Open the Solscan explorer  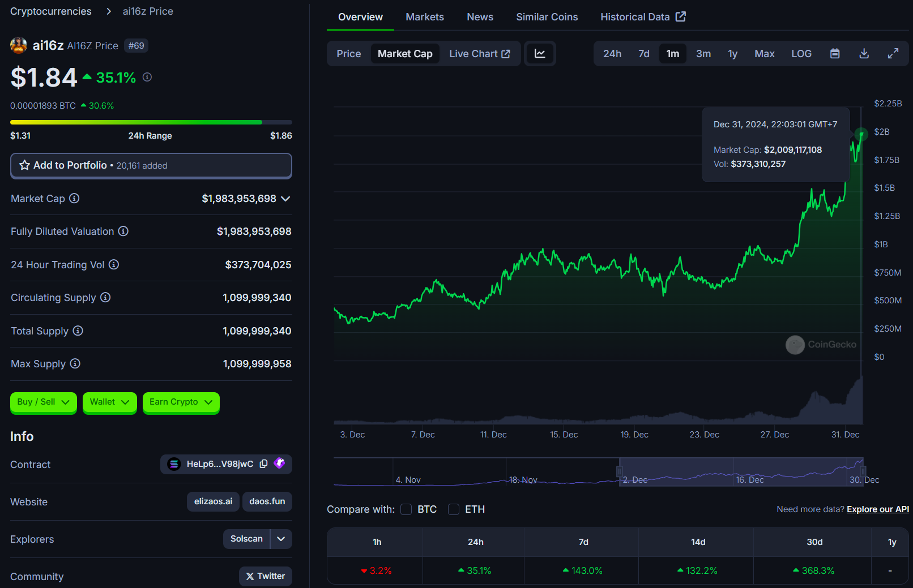(x=246, y=539)
